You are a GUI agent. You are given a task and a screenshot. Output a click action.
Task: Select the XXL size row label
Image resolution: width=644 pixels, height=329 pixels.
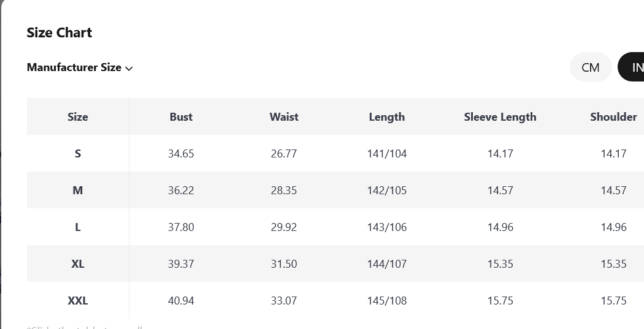click(x=78, y=301)
